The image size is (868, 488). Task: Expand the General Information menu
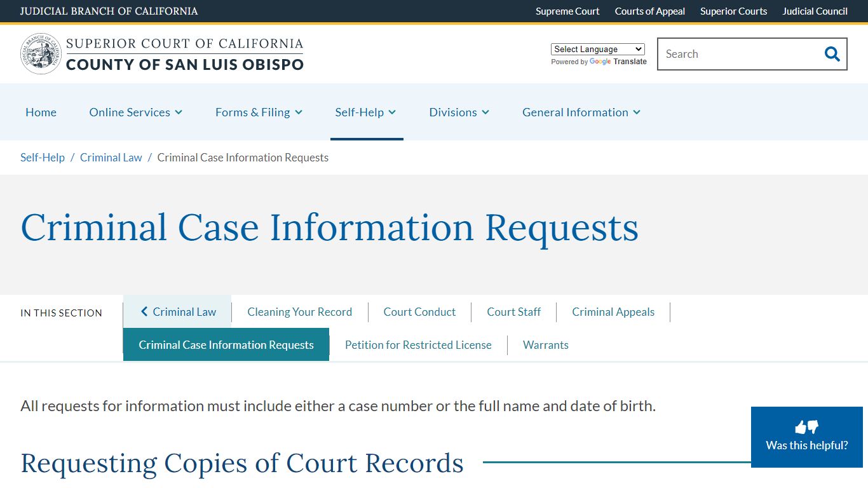click(581, 112)
